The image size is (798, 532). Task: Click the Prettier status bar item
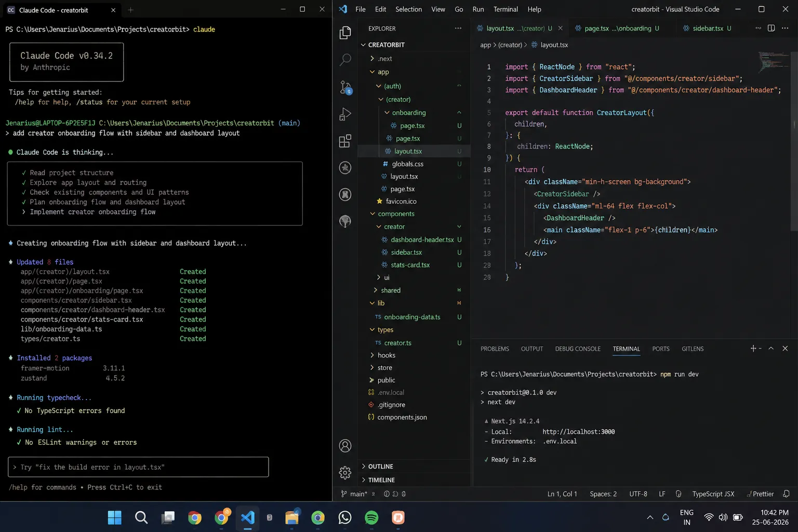(x=760, y=494)
